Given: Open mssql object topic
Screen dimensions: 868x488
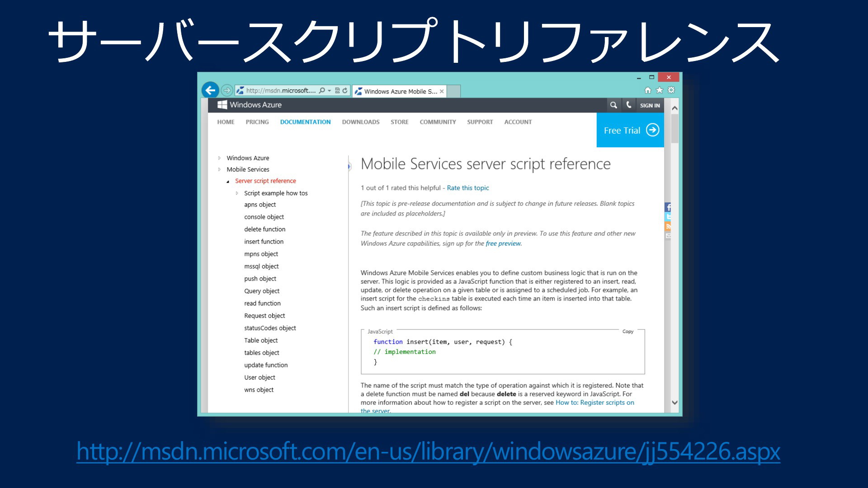Looking at the screenshot, I should coord(261,266).
